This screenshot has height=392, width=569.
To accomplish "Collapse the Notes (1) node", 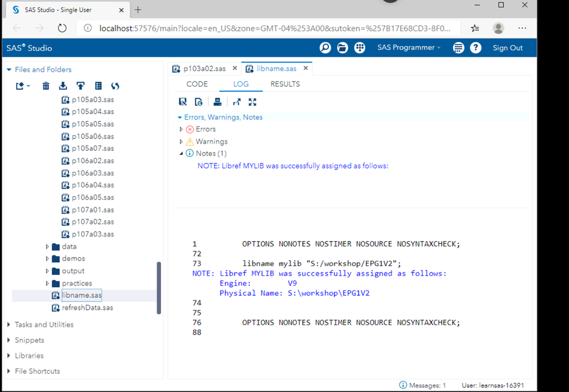I will pyautogui.click(x=181, y=153).
